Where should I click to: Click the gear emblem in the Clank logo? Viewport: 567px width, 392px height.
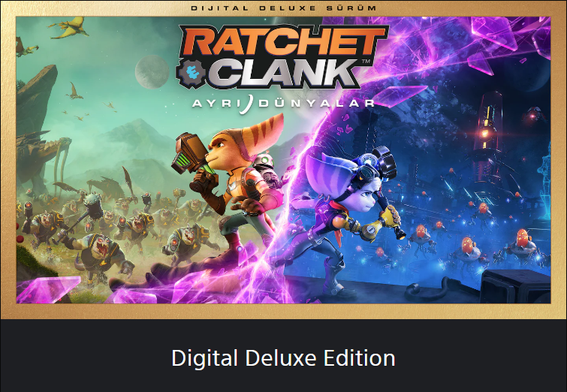tap(192, 73)
